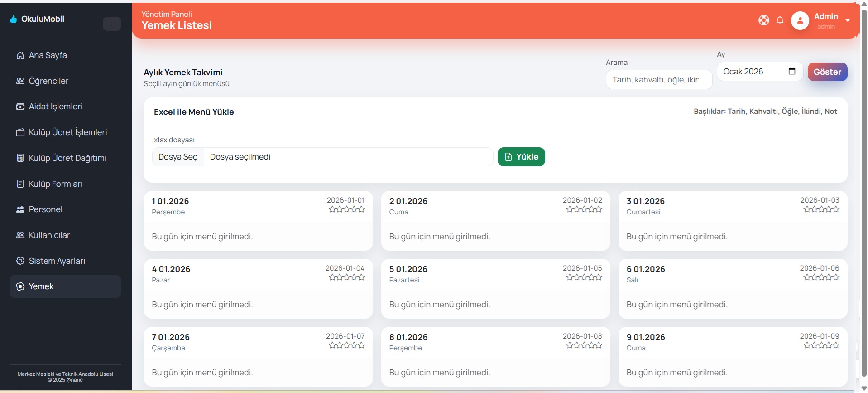
Task: Open the Ocak 2026 month selector
Action: (753, 72)
